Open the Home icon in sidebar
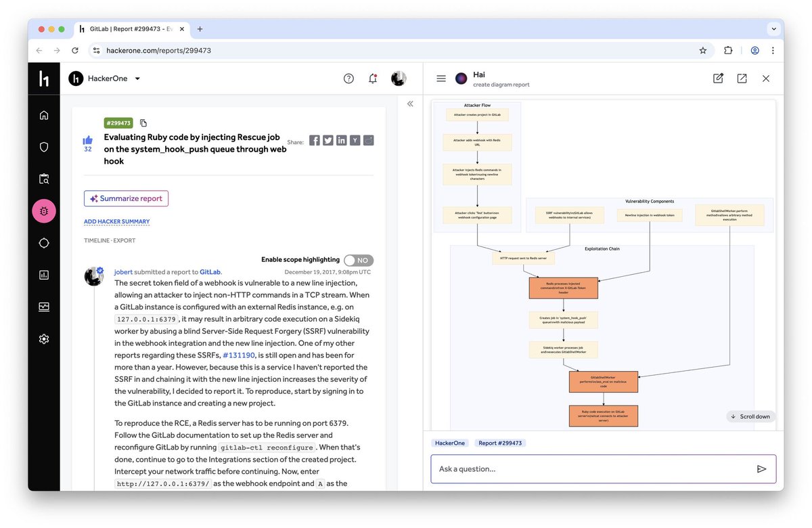 point(44,115)
